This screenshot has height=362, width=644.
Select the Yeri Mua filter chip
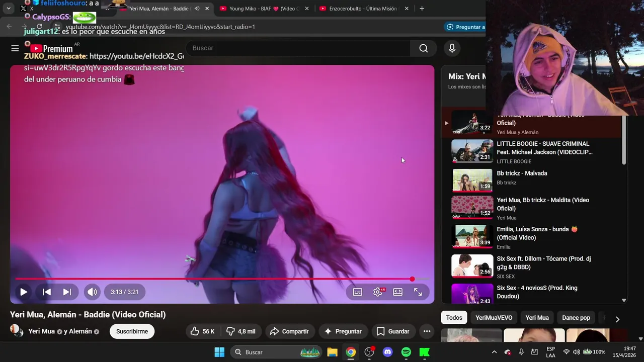click(x=537, y=318)
